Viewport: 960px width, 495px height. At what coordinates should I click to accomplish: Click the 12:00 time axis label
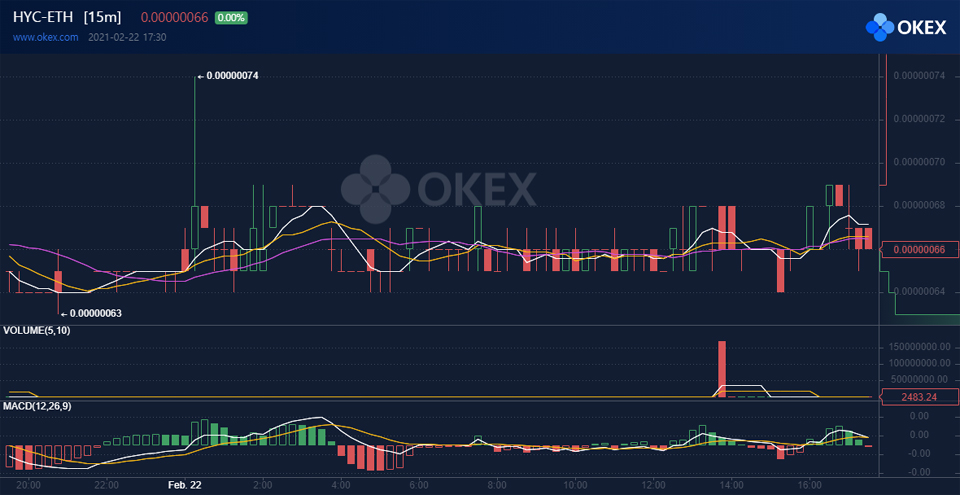point(653,484)
